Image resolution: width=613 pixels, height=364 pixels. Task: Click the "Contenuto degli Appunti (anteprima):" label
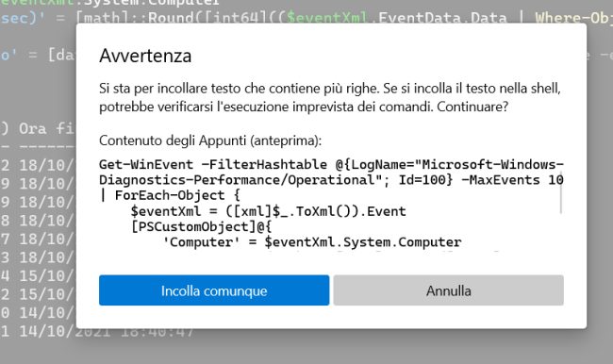click(210, 141)
